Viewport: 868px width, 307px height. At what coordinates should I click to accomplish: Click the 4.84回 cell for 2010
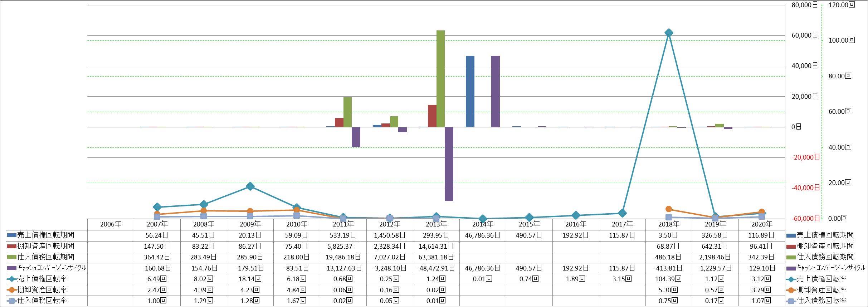297,290
